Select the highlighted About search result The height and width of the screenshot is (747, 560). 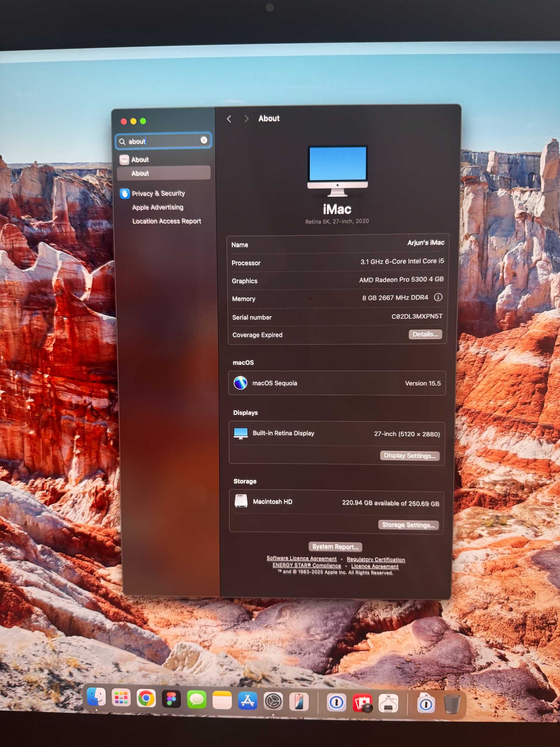point(164,173)
